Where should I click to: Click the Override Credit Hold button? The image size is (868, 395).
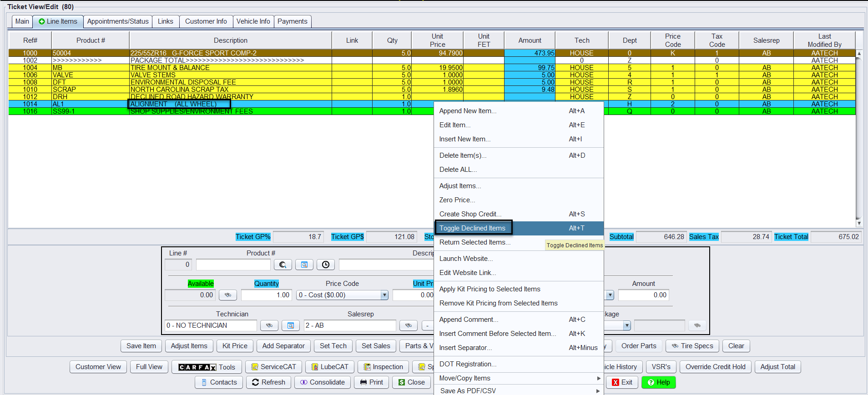point(715,367)
